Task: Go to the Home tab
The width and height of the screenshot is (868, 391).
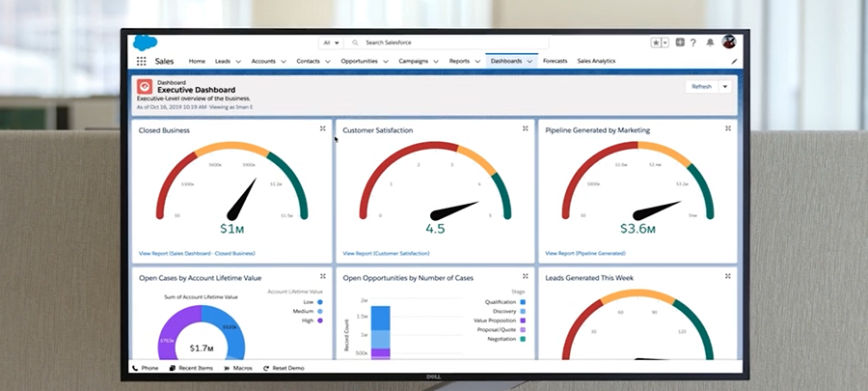Action: (x=197, y=61)
